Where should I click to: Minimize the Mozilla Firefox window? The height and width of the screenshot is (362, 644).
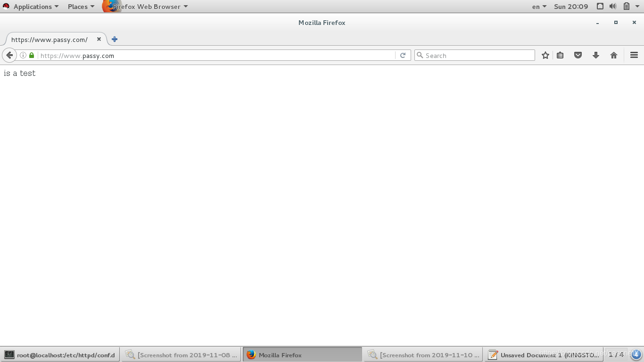pos(598,23)
